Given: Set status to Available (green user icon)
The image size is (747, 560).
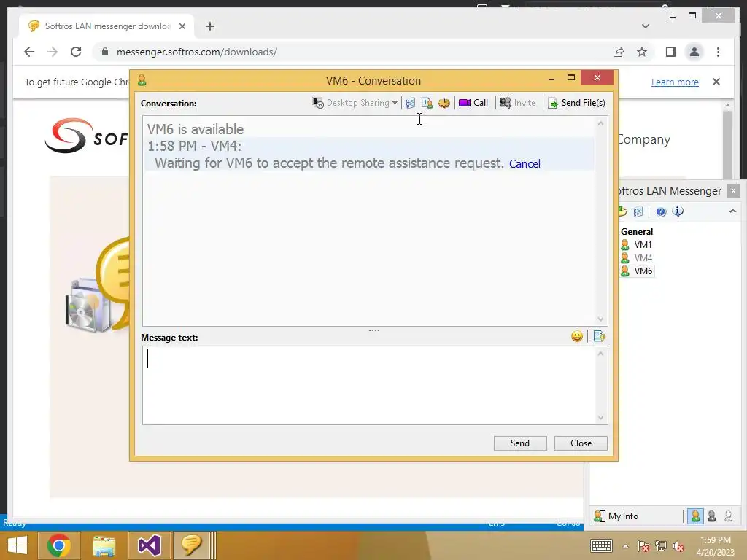Looking at the screenshot, I should tap(695, 516).
